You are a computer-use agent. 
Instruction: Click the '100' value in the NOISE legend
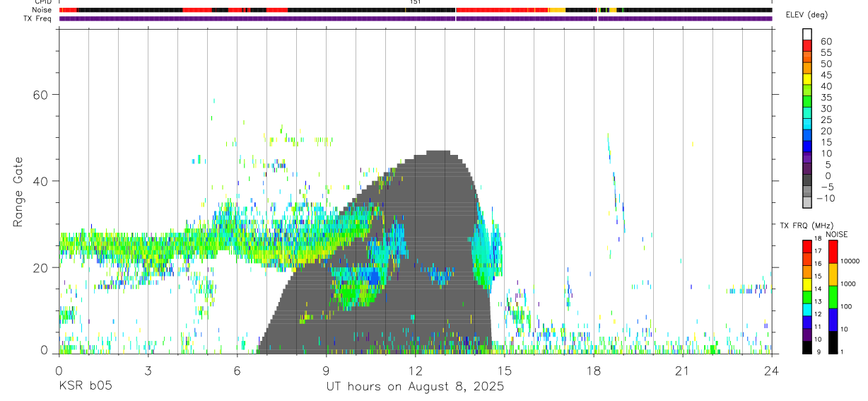pos(846,307)
